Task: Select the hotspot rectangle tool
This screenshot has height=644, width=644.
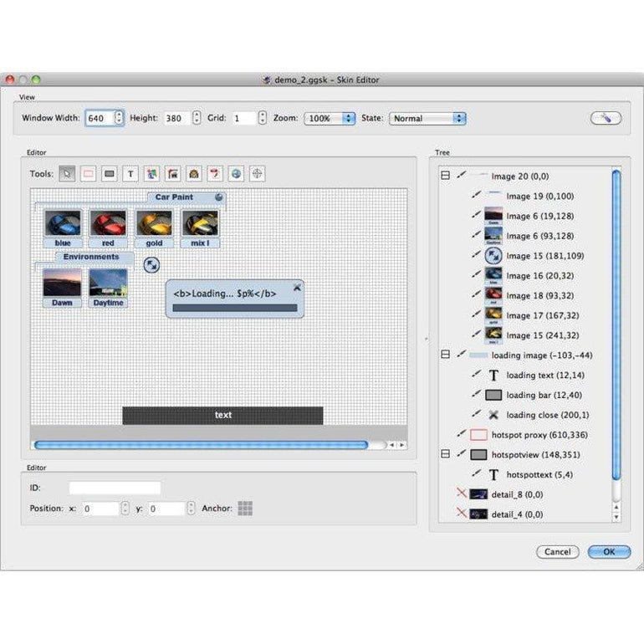Action: click(88, 174)
